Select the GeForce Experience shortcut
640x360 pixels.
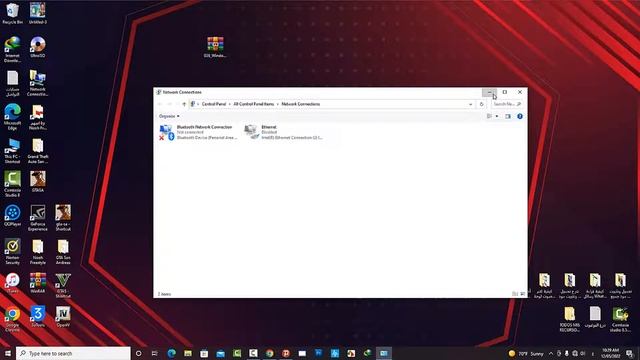click(x=38, y=218)
